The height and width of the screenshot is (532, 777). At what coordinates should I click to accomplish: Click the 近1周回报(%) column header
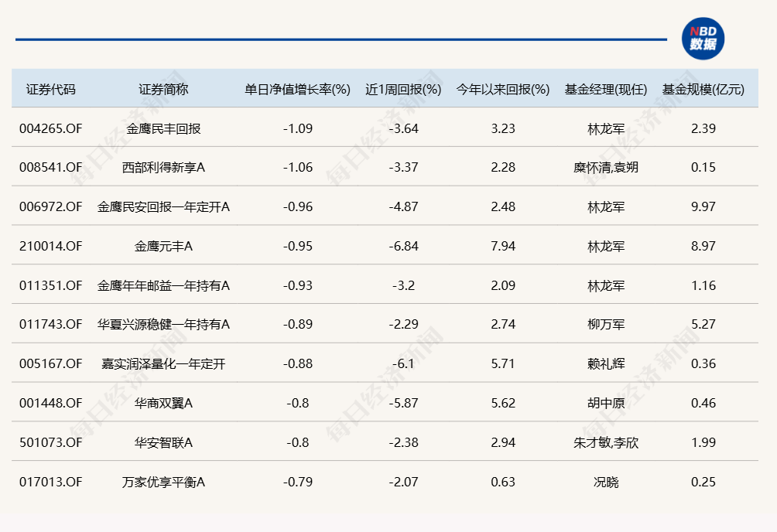403,89
